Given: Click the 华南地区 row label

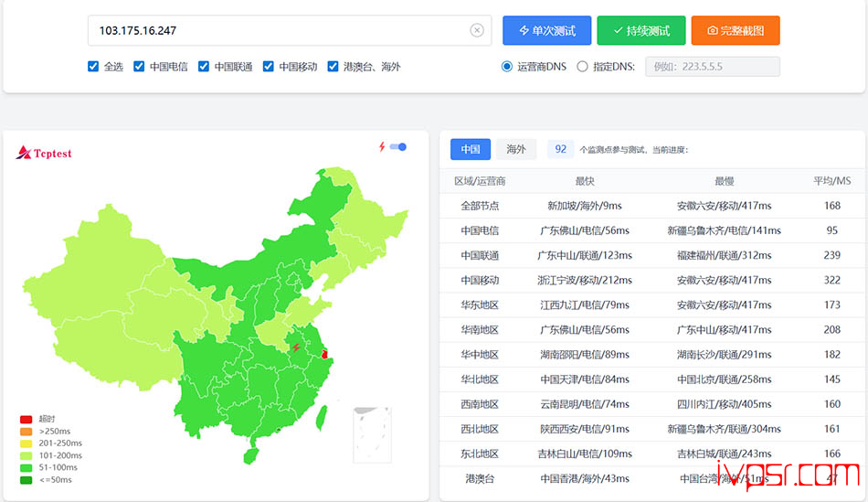Looking at the screenshot, I should [x=480, y=330].
